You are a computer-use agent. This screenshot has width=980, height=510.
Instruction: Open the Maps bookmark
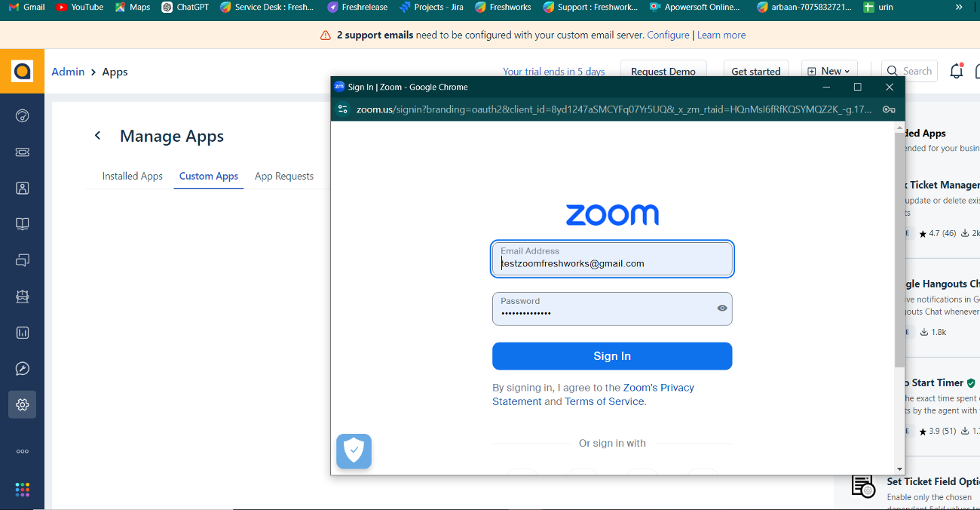(132, 7)
